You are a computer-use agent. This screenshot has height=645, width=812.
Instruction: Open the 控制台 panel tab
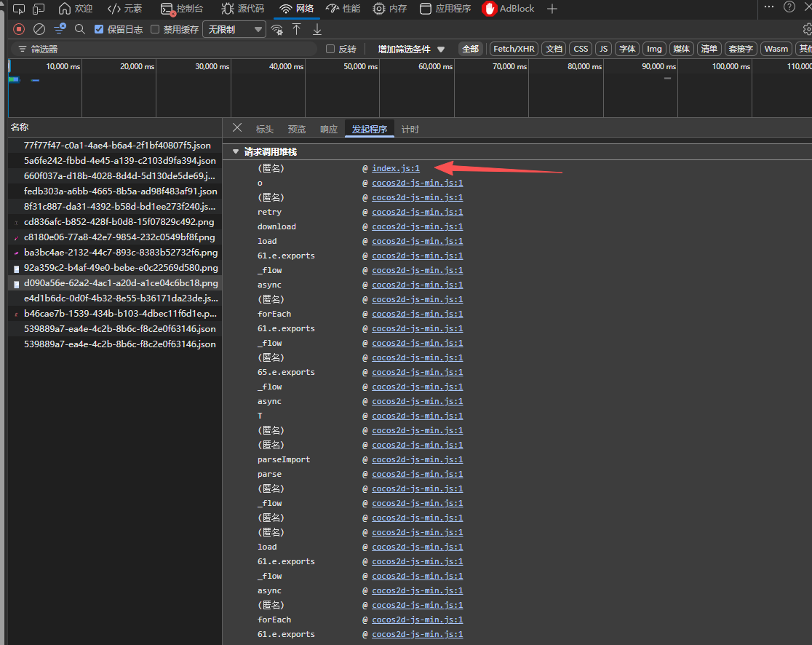pyautogui.click(x=183, y=9)
